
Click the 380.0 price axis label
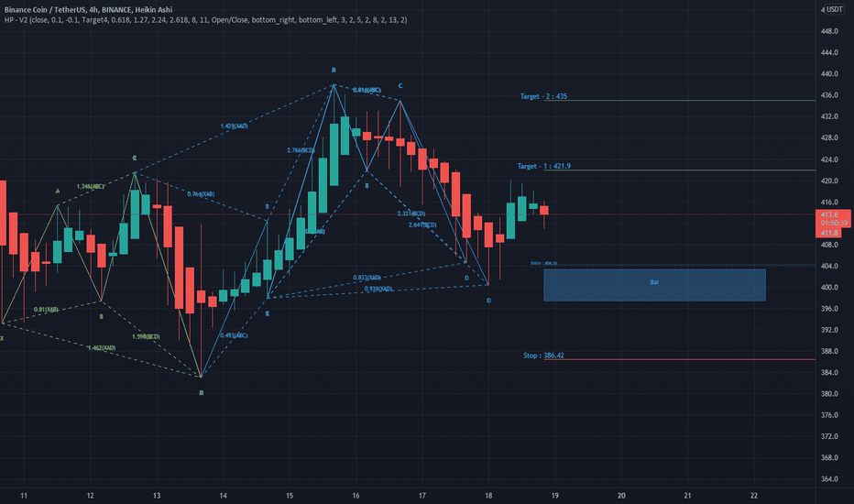[829, 394]
